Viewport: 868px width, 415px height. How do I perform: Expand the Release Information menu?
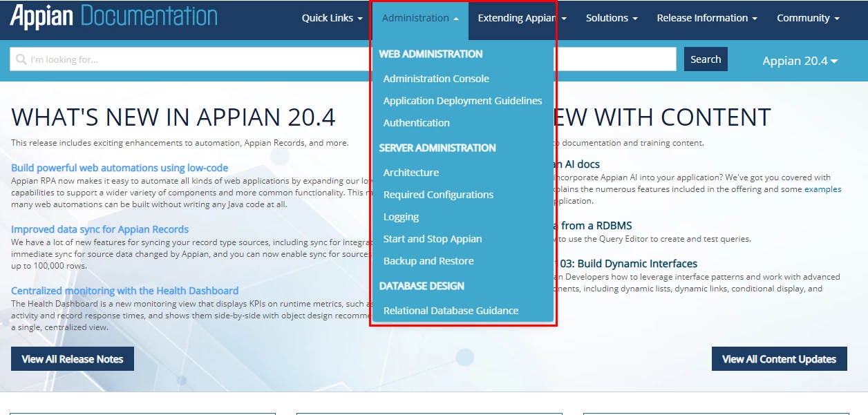[707, 18]
